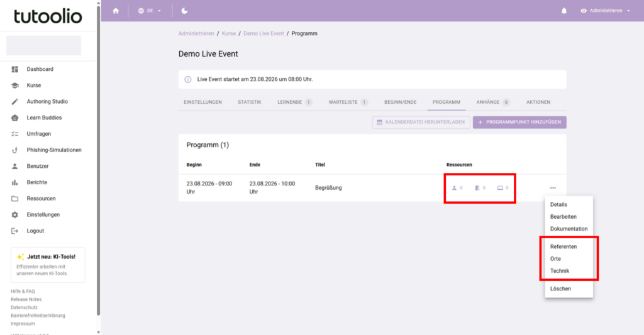Click Administrieren breadcrumb
Image resolution: width=644 pixels, height=335 pixels.
(x=196, y=34)
